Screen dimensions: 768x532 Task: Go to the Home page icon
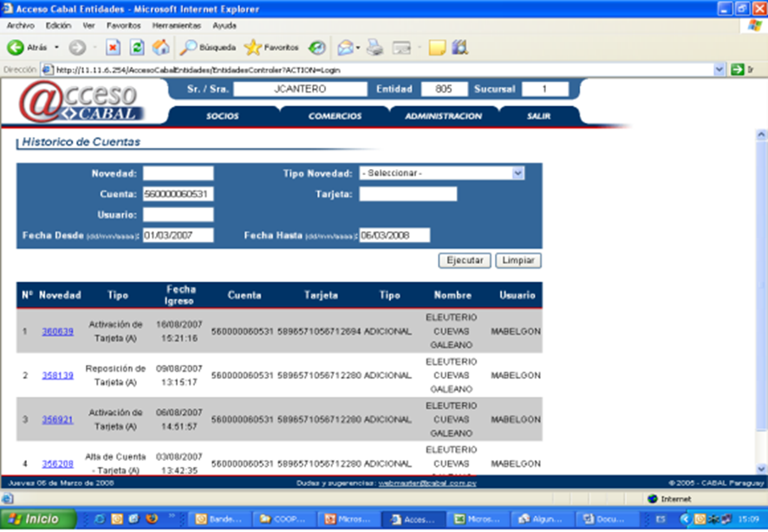[160, 48]
